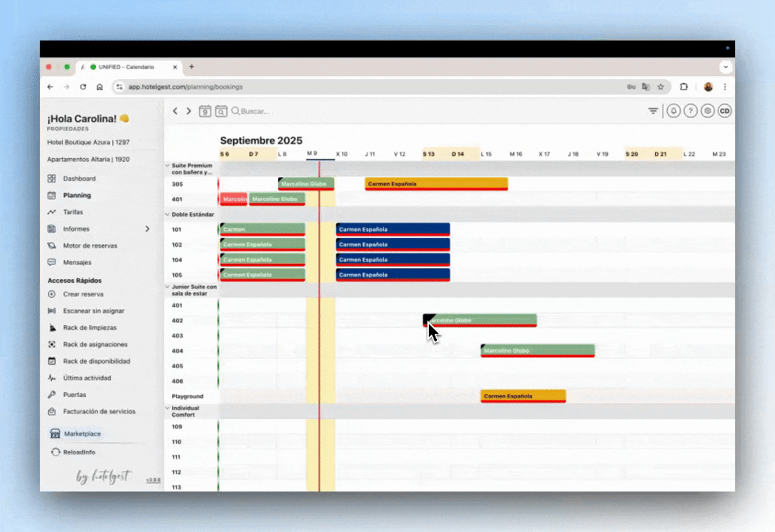Click browser reload button
The height and width of the screenshot is (532, 775).
[x=83, y=87]
